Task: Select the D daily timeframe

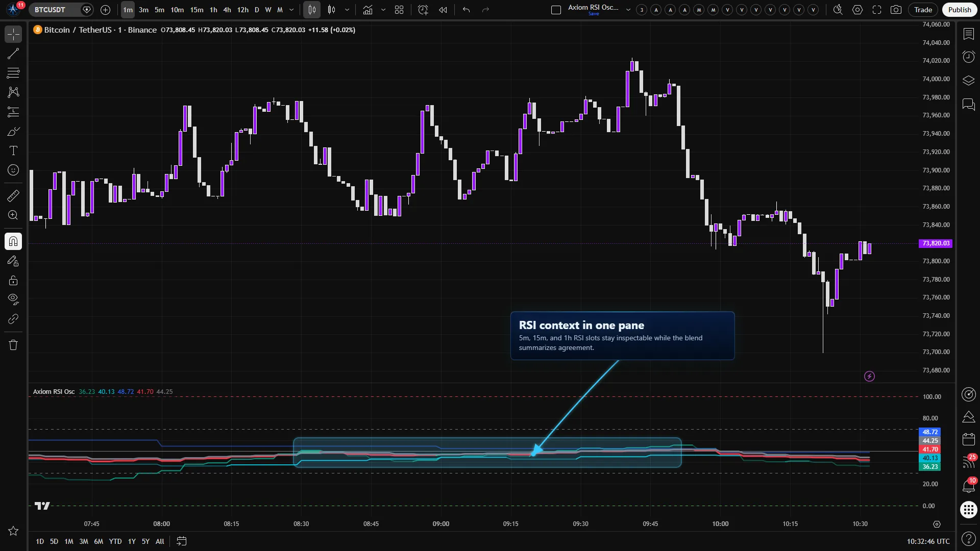Action: [x=257, y=10]
